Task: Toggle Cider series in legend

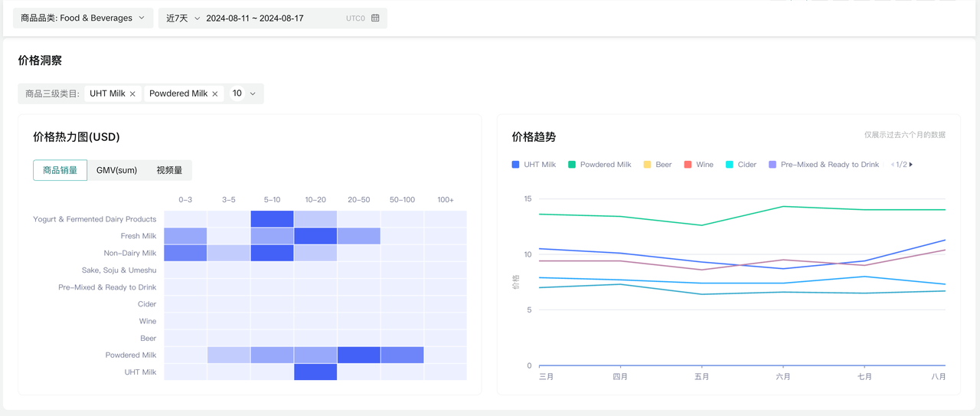Action: pyautogui.click(x=740, y=165)
